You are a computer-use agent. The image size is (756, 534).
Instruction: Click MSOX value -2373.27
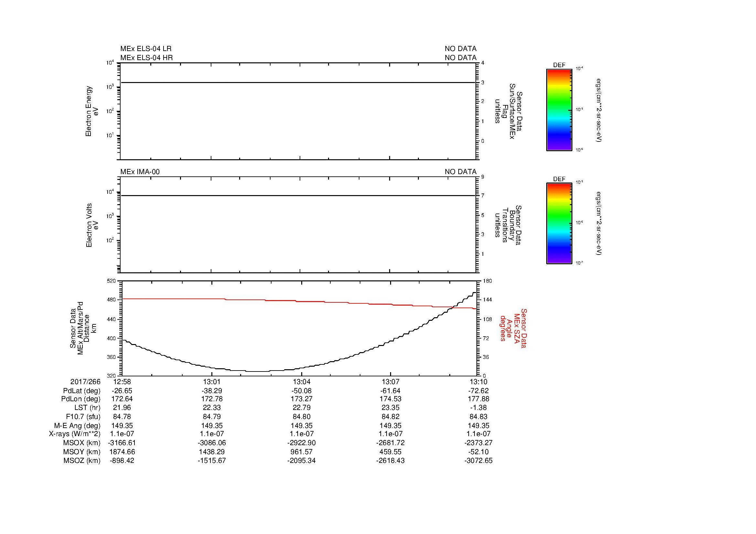[x=478, y=443]
